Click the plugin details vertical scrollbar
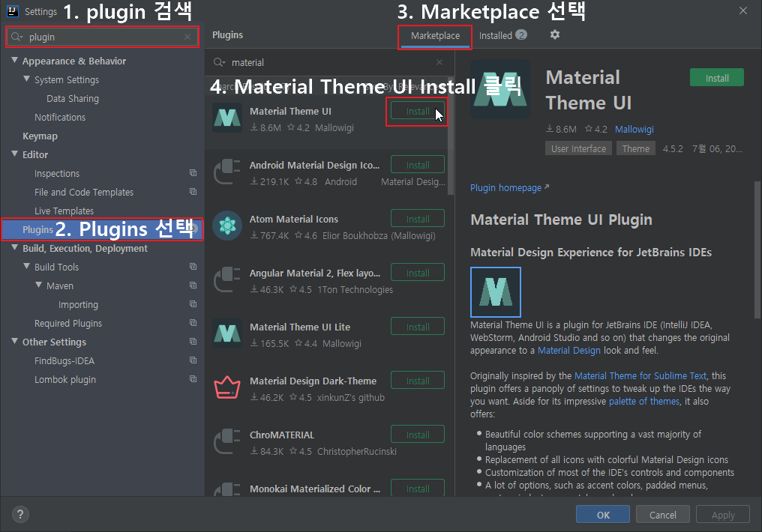 (757, 250)
